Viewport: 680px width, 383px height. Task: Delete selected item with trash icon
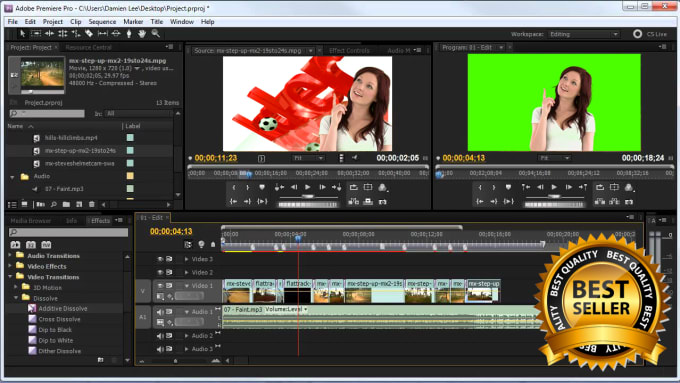coord(92,204)
